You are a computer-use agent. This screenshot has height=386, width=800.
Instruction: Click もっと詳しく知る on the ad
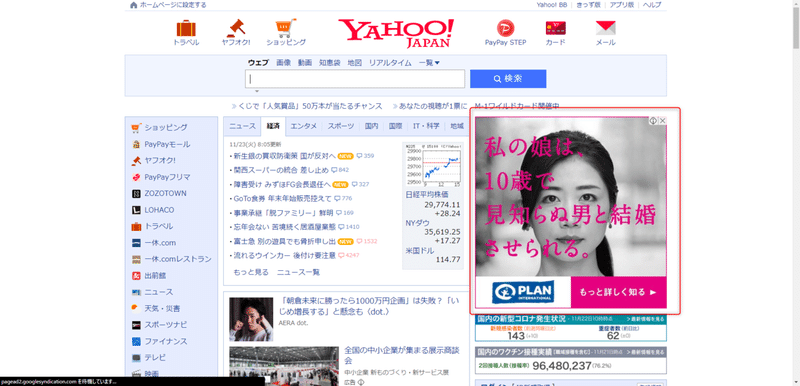[618, 292]
